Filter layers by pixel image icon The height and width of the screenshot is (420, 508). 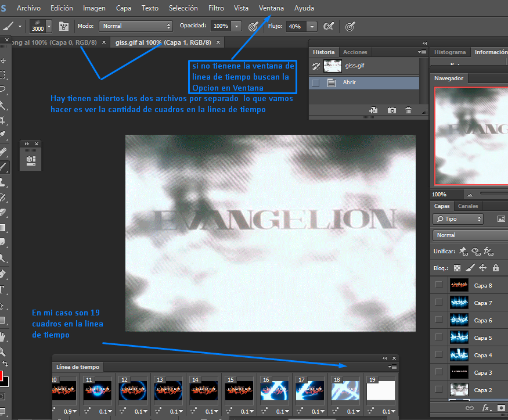click(501, 219)
